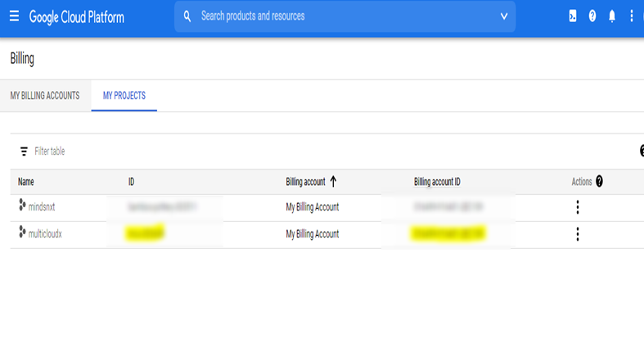Click the Filter table input field
644x362 pixels.
tap(164, 152)
